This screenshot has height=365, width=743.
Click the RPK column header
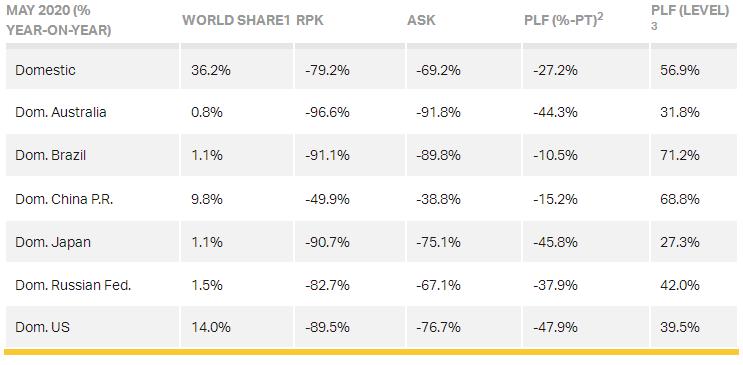(310, 20)
